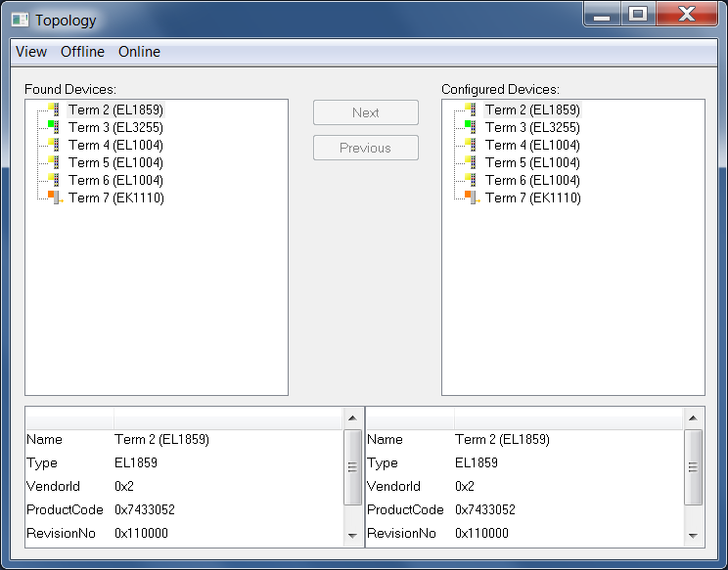Select Term 7 (EK1110) in Configured Devices
Viewport: 728px width, 570px height.
coord(533,198)
